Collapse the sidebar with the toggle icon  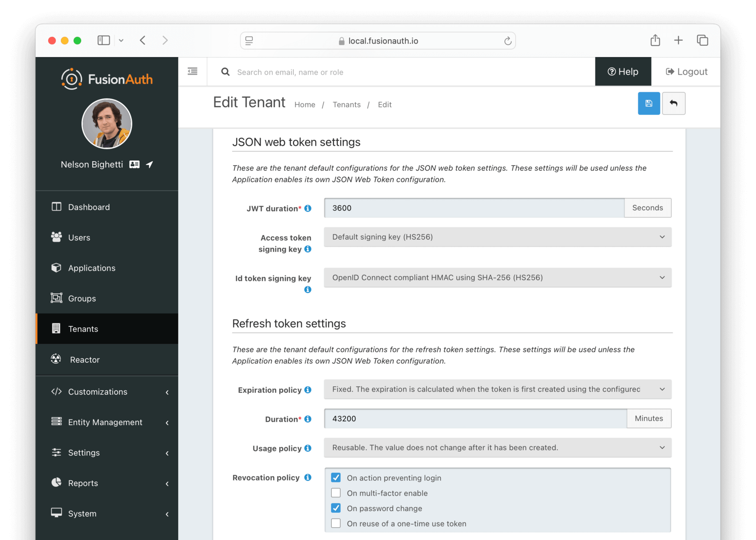point(192,71)
